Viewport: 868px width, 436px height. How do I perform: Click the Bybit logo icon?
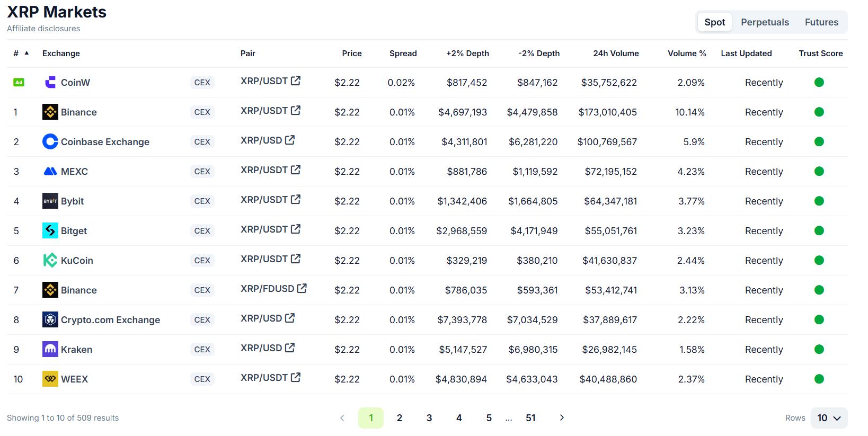coord(50,201)
